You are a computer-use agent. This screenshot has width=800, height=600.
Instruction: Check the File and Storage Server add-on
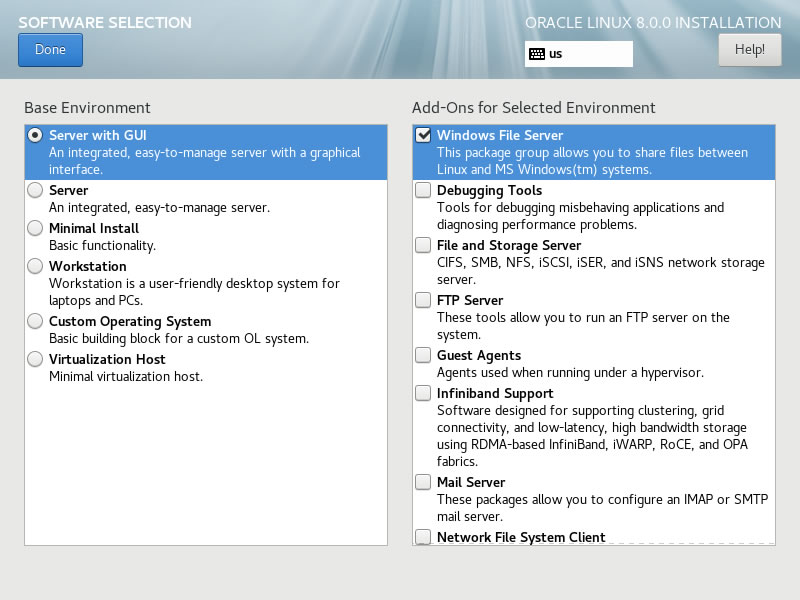point(423,245)
